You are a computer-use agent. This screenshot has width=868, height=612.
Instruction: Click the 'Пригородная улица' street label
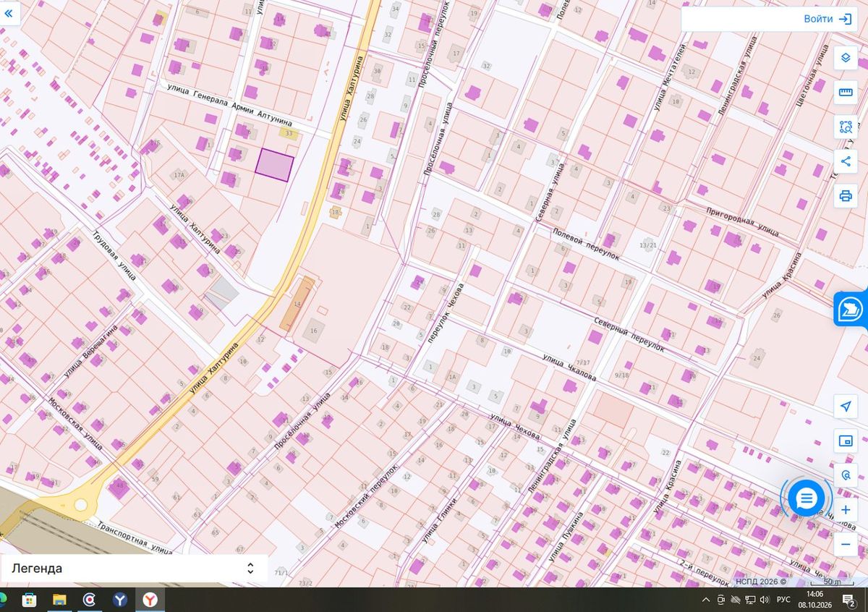coord(742,221)
